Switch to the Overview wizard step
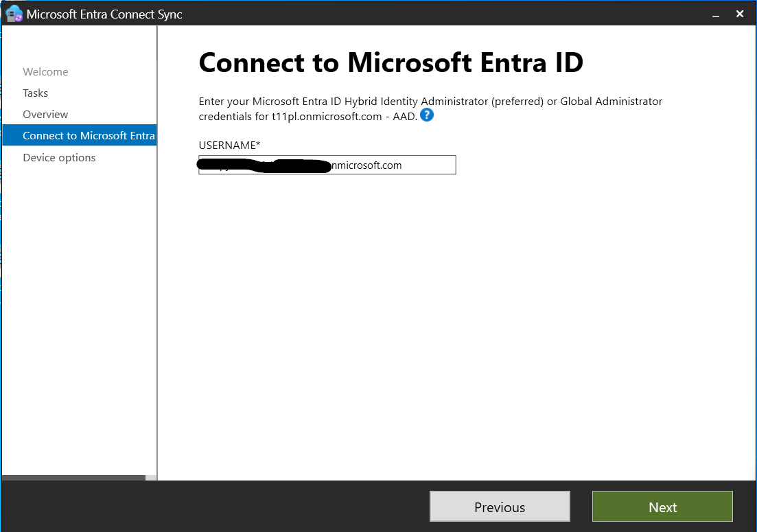 pyautogui.click(x=45, y=114)
